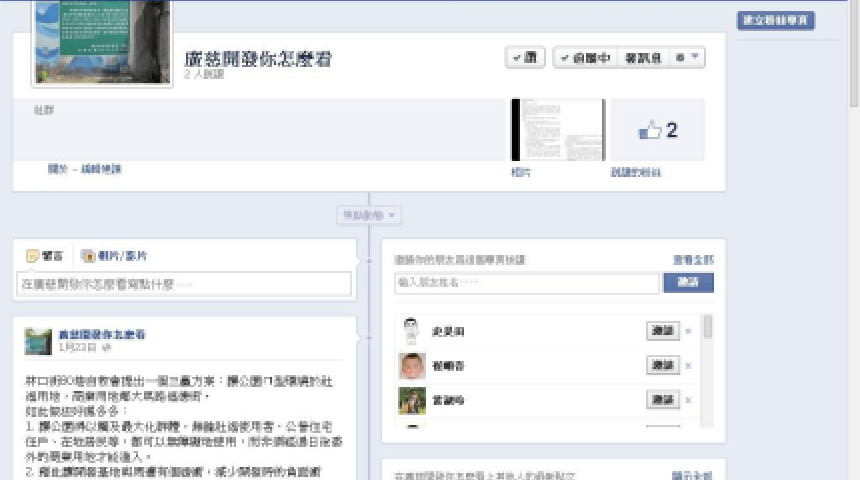This screenshot has height=480, width=860.
Task: Click the Message (發訊息) button
Action: [643, 58]
